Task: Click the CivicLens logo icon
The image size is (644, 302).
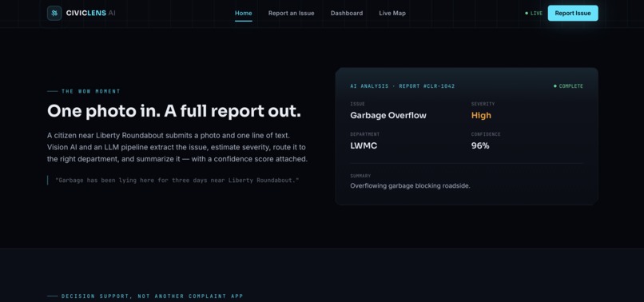Action: coord(54,13)
